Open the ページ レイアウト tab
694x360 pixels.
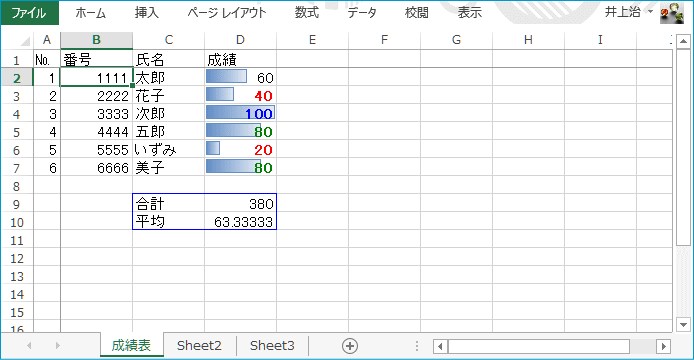(x=227, y=13)
